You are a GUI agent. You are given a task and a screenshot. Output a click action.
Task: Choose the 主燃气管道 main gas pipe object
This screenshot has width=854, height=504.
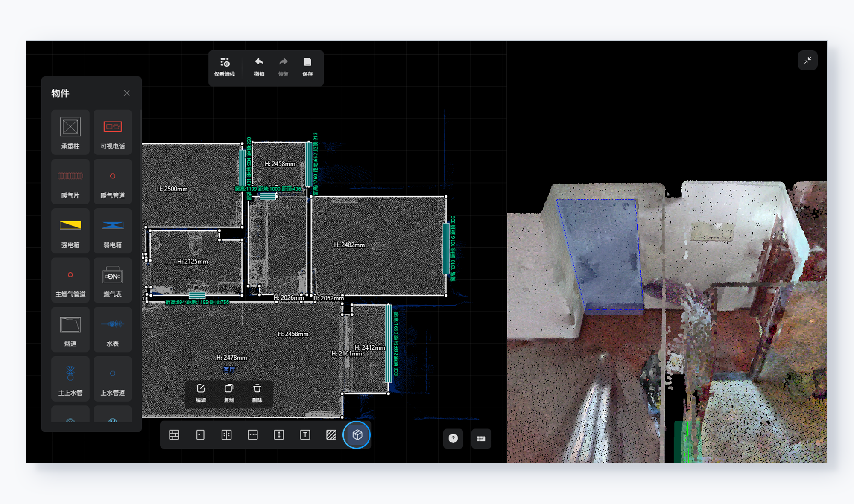[x=70, y=280]
